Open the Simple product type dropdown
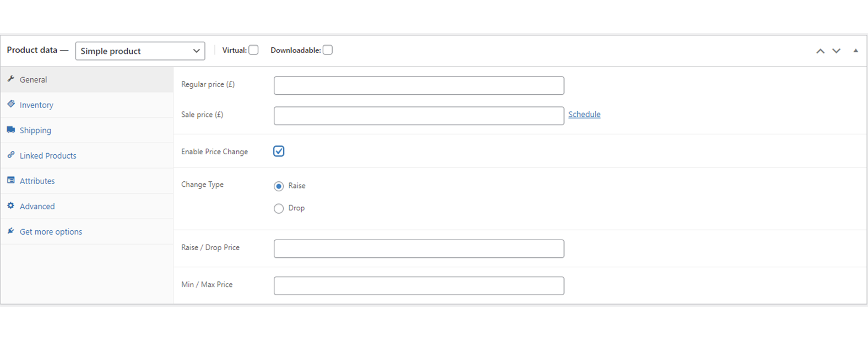The image size is (868, 341). pos(140,51)
